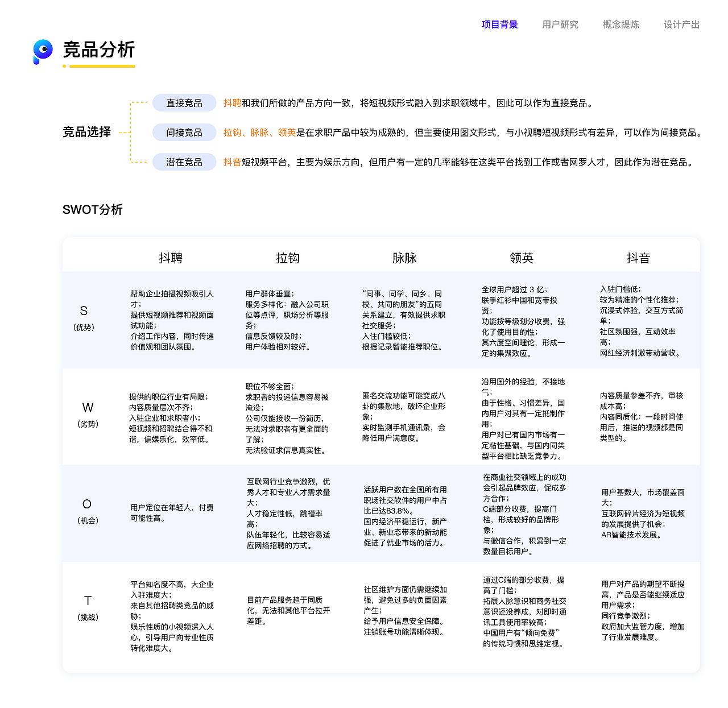The width and height of the screenshot is (728, 708).
Task: Select the 间接竞品 pill label
Action: click(x=184, y=133)
